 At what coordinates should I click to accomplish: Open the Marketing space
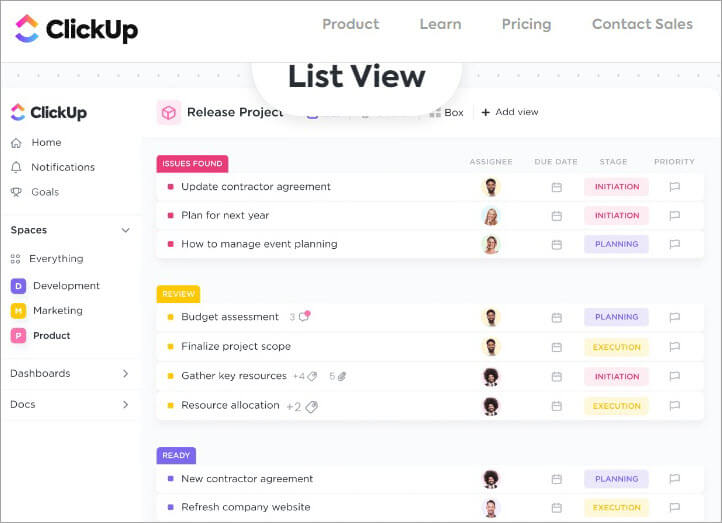click(x=58, y=311)
